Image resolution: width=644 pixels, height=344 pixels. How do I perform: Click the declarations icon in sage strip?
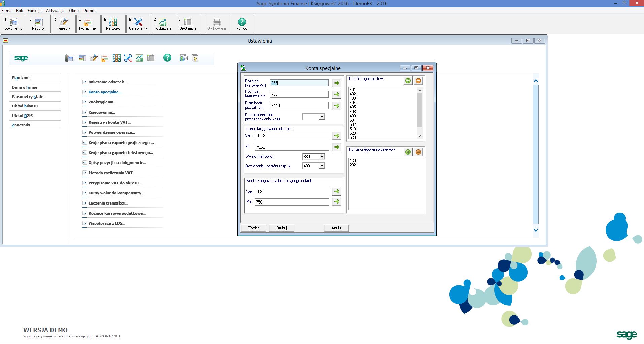(x=151, y=58)
